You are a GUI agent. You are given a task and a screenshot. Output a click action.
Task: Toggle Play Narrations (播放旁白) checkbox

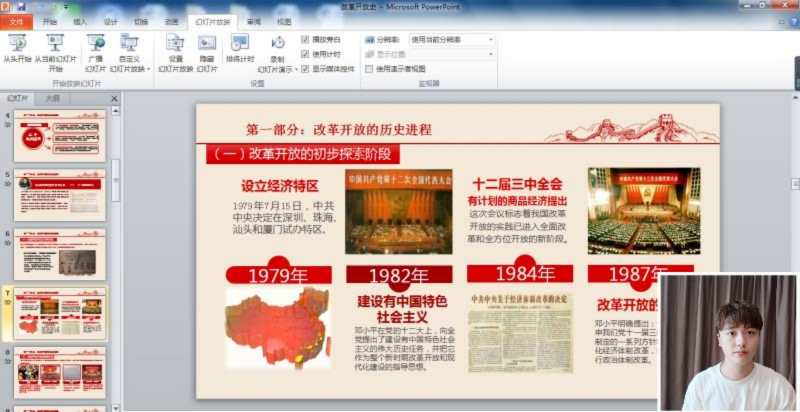[305, 39]
